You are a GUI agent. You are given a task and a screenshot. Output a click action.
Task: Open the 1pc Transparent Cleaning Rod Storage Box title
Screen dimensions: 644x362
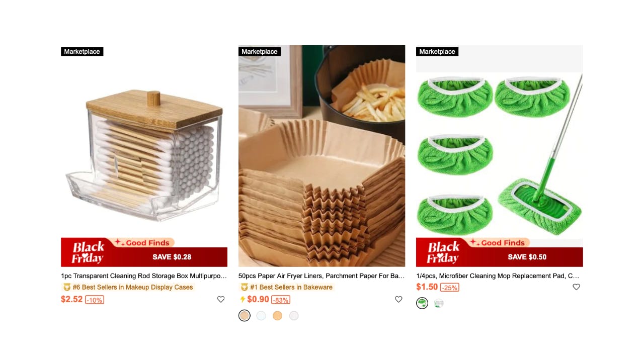(144, 276)
